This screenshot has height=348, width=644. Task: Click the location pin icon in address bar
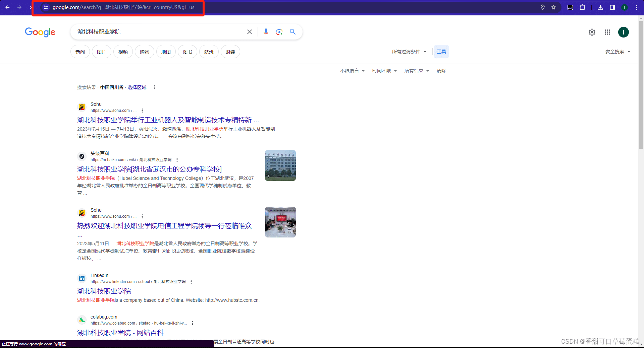(x=542, y=7)
